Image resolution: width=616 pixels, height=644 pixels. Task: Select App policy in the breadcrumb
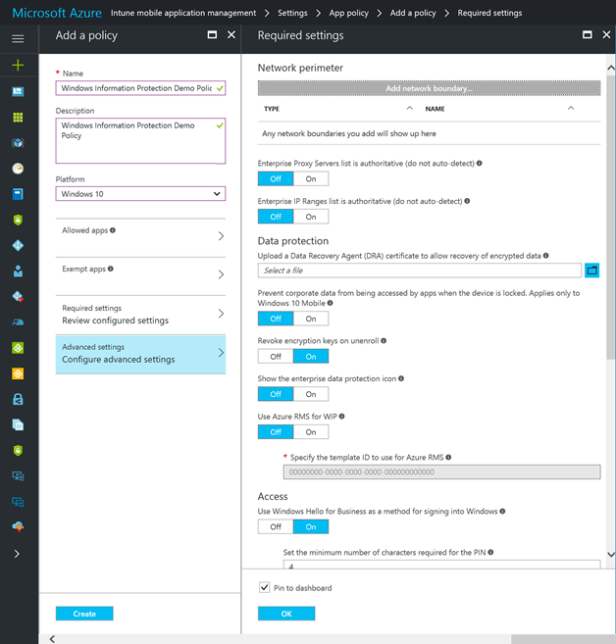(x=351, y=13)
